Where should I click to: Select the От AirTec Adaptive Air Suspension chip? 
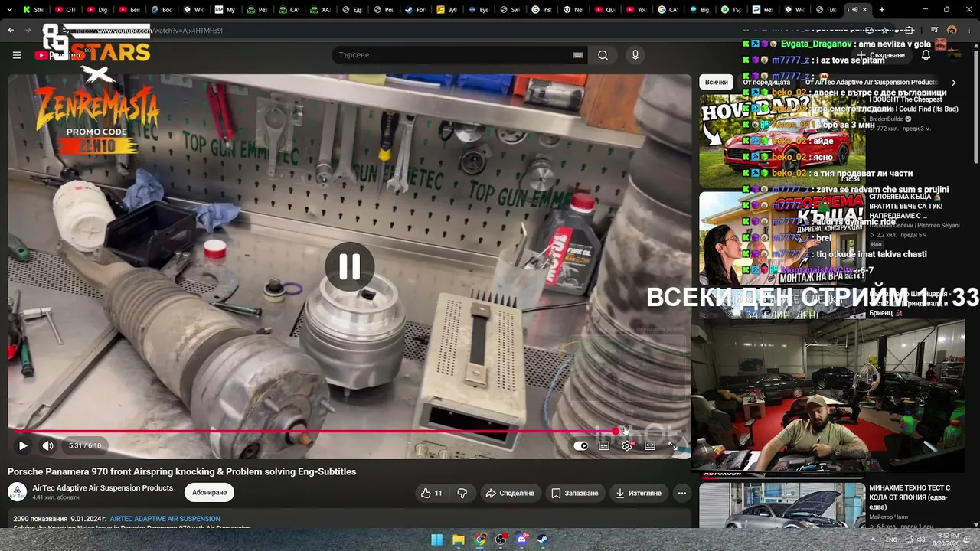pos(871,82)
